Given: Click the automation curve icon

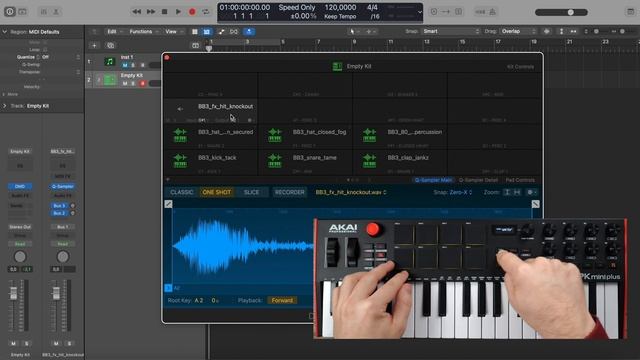Looking at the screenshot, I should coord(221,31).
